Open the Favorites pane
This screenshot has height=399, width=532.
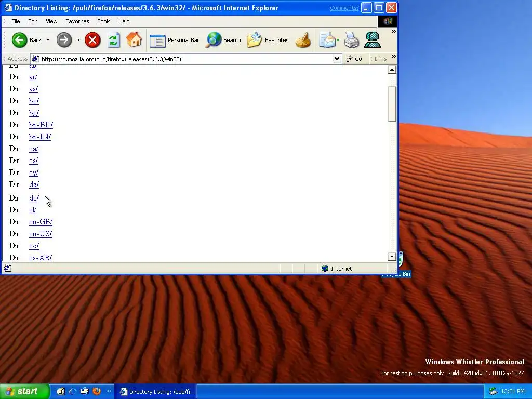point(268,40)
